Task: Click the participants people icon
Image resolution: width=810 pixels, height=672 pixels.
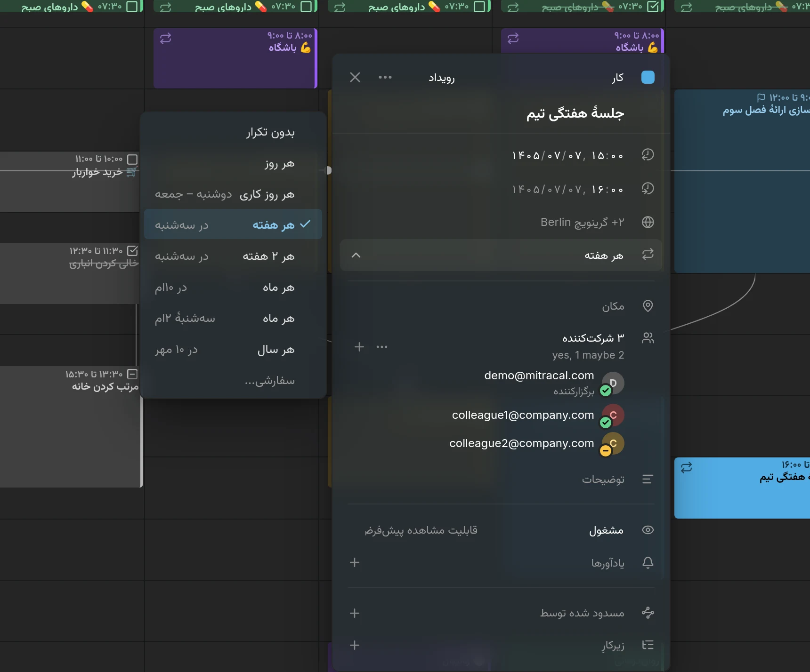Action: click(648, 338)
